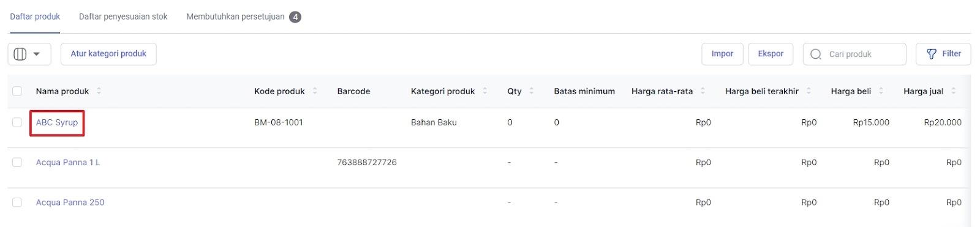Screen dimensions: 980x227
Task: Tick the Acqua Panna 1 L checkbox
Action: tap(17, 162)
